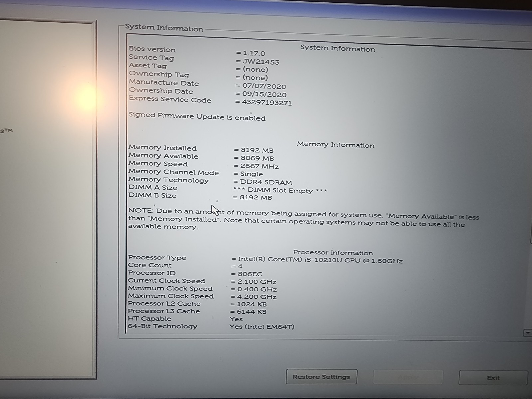Image resolution: width=532 pixels, height=399 pixels.
Task: Click the Asset Tag label
Action: pyautogui.click(x=148, y=66)
